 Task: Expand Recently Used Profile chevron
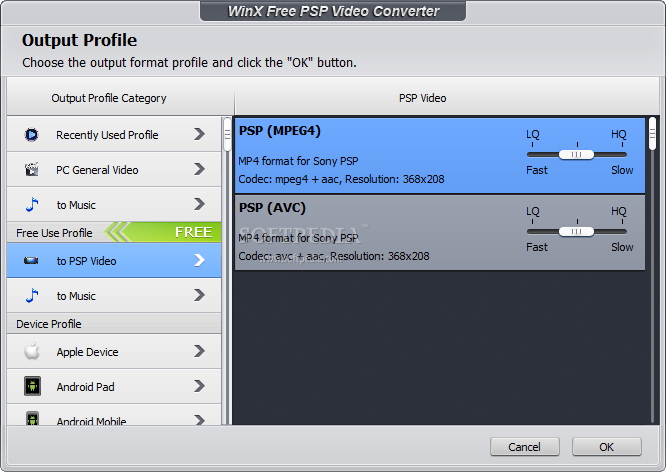pos(199,134)
